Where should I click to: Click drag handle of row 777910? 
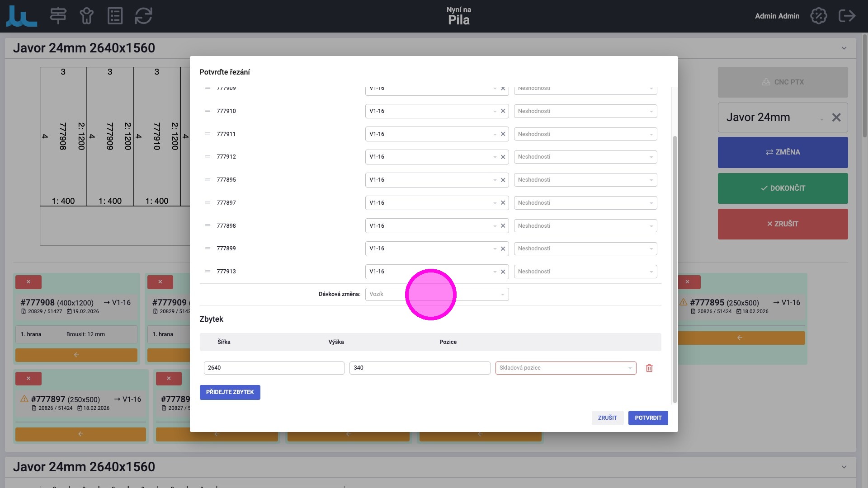[x=208, y=111]
